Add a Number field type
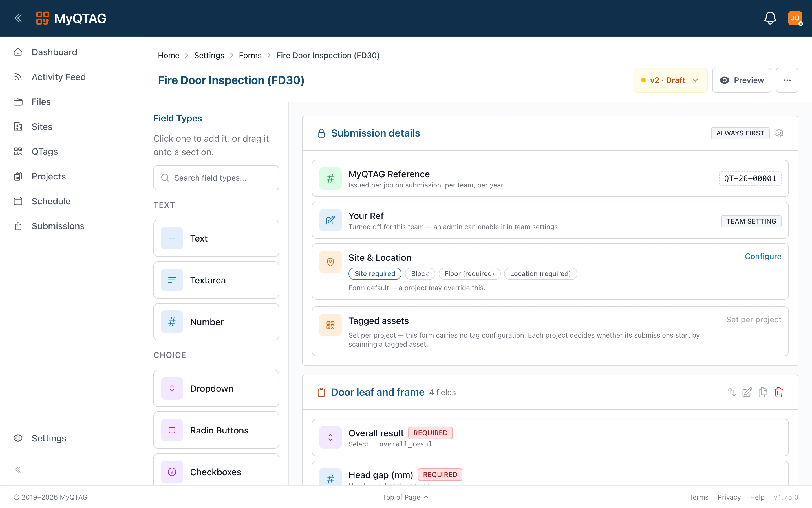 pos(216,322)
